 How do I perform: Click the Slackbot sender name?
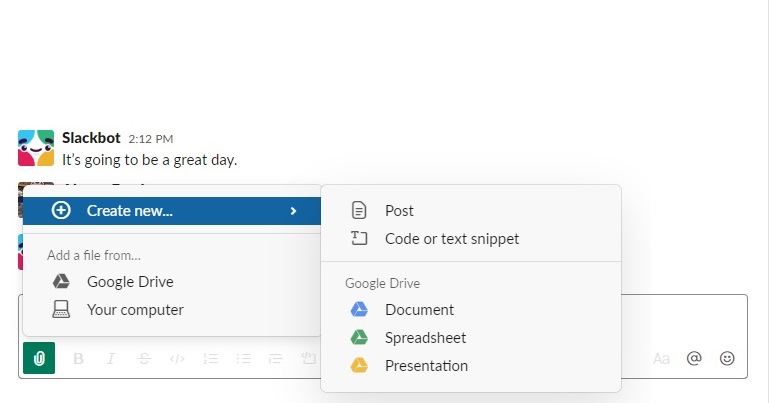coord(91,138)
